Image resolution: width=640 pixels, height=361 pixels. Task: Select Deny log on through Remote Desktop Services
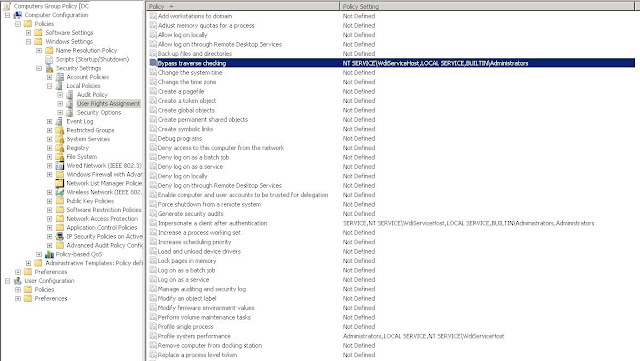pos(220,185)
